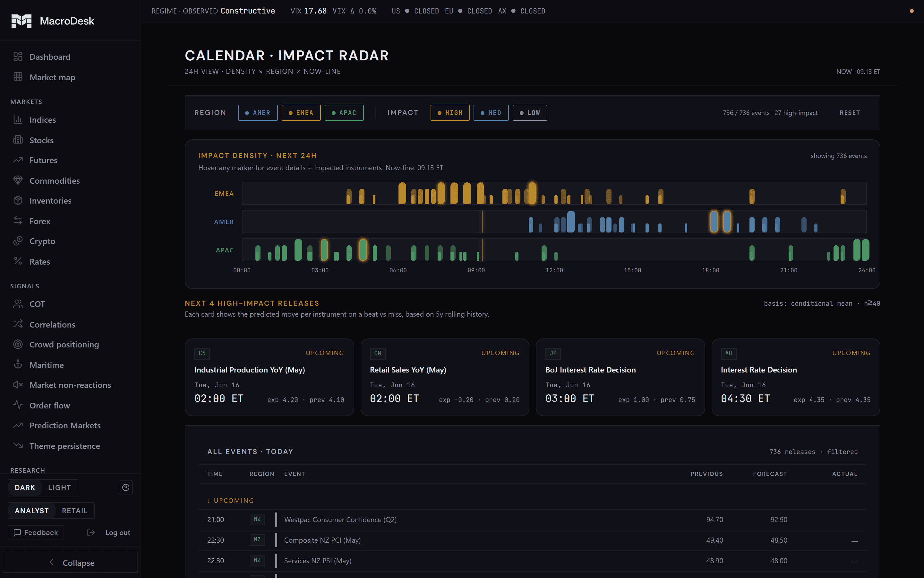Open the BoJ Interest Rate Decision card
Image resolution: width=924 pixels, height=578 pixels.
[x=620, y=377]
